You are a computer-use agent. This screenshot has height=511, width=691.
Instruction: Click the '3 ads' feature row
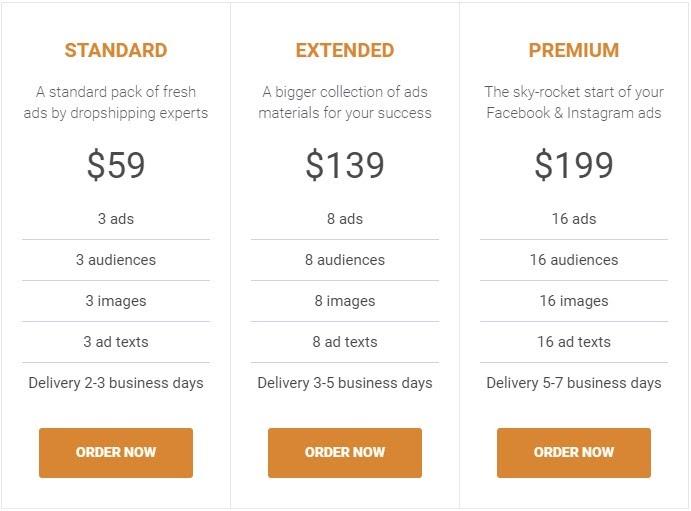pyautogui.click(x=116, y=219)
